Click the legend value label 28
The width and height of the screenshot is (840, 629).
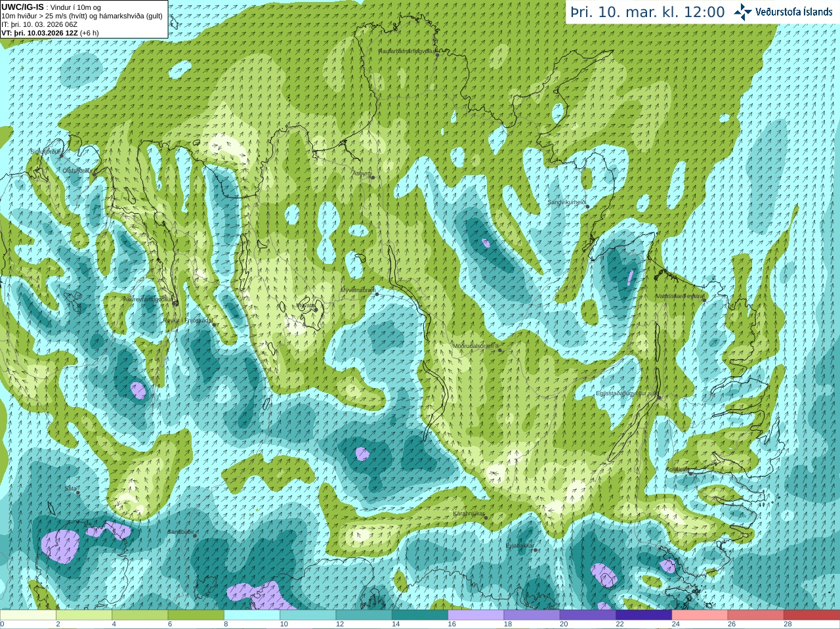click(x=787, y=624)
